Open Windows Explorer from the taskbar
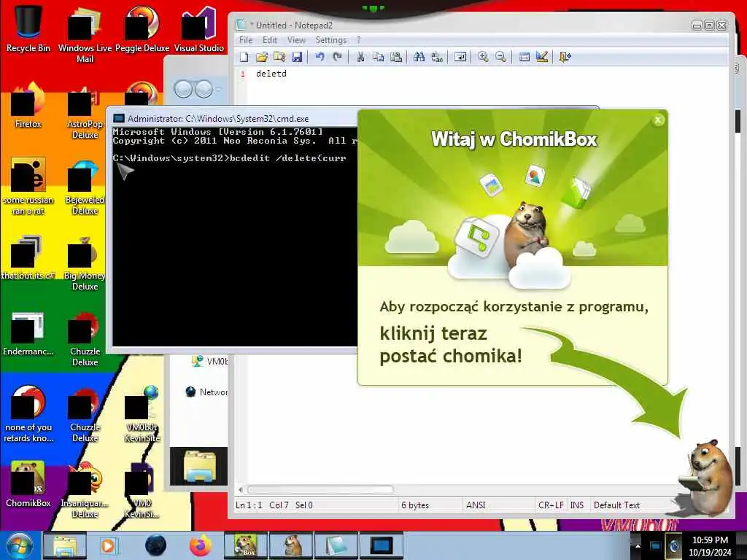This screenshot has height=560, width=747. (65, 545)
